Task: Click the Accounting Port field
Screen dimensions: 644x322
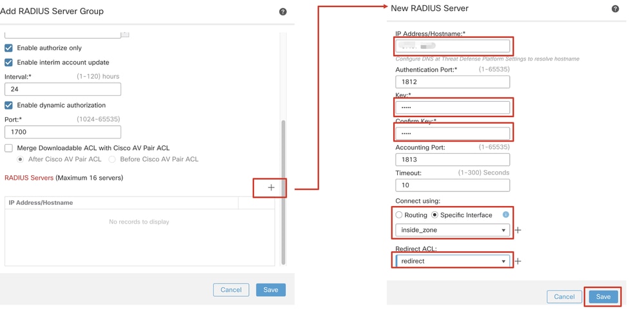Action: click(453, 160)
